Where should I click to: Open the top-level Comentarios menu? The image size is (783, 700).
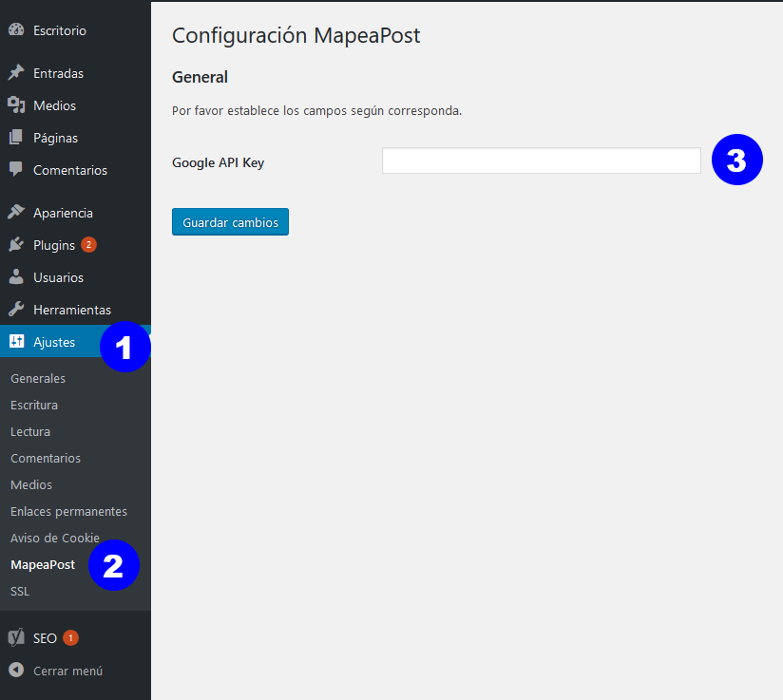pos(75,170)
